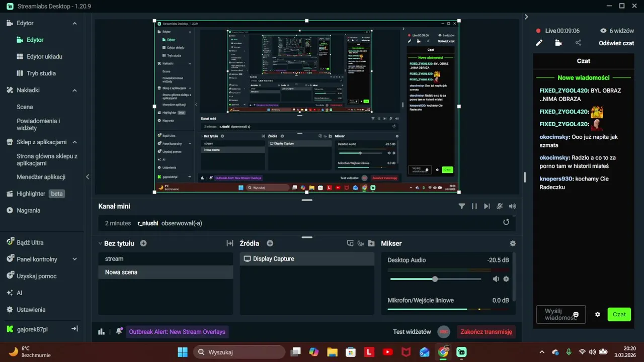Open Menedżer aplikacji

pyautogui.click(x=41, y=177)
